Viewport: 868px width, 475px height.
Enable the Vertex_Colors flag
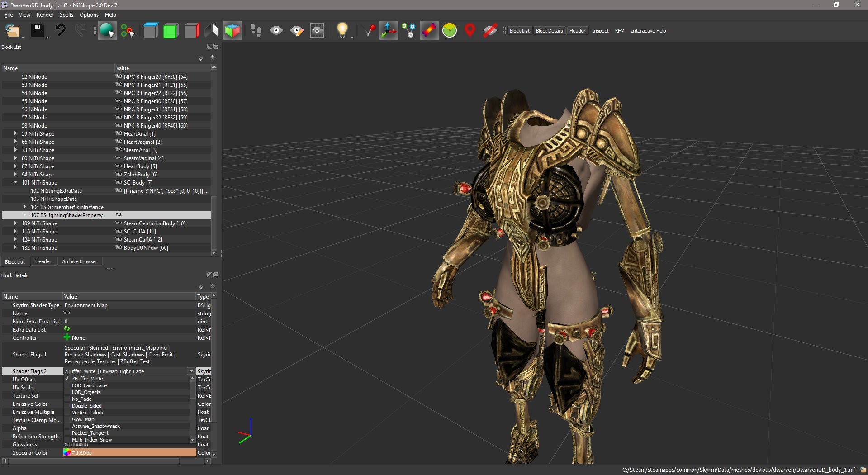(x=67, y=413)
